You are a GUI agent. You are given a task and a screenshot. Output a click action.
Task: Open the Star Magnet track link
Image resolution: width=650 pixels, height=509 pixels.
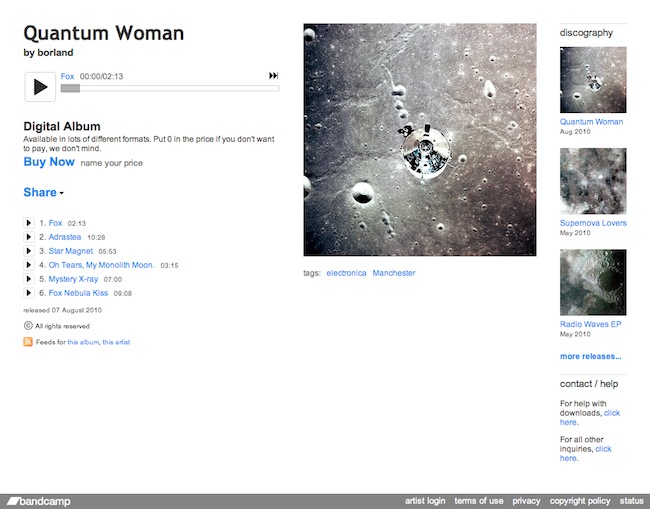point(70,251)
